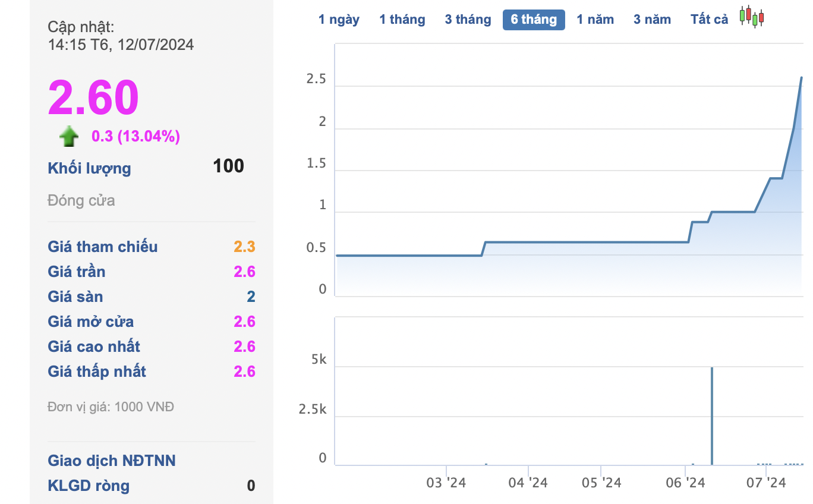Select the '1 năm' time range tab

595,20
